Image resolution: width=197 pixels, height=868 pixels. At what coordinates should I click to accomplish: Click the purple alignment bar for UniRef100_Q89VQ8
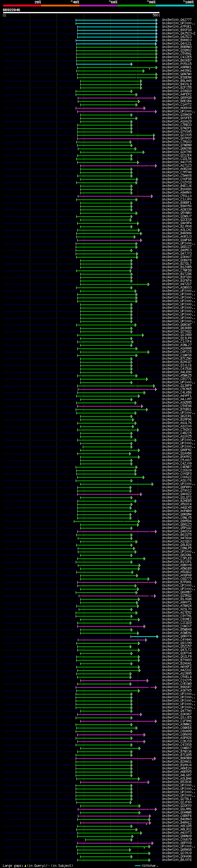click(117, 98)
